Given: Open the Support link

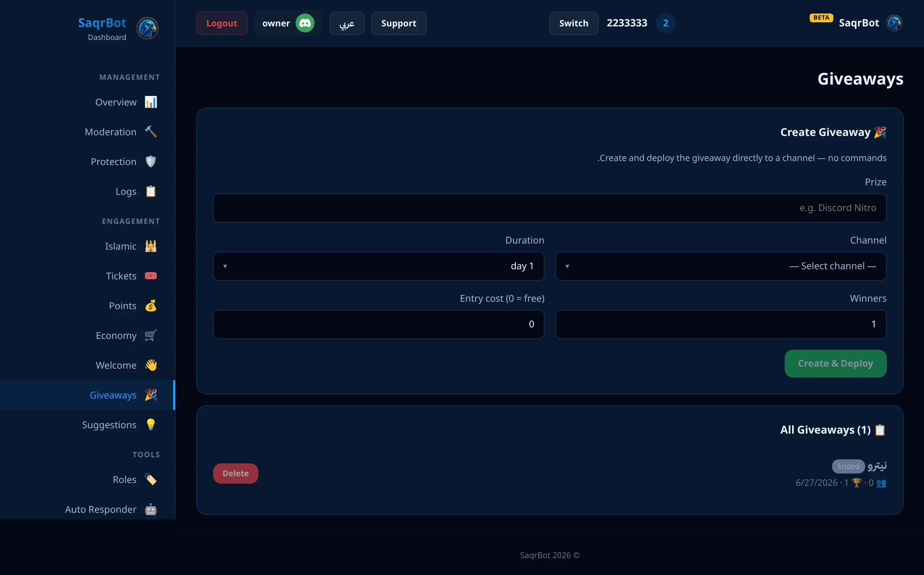Looking at the screenshot, I should click(x=398, y=23).
